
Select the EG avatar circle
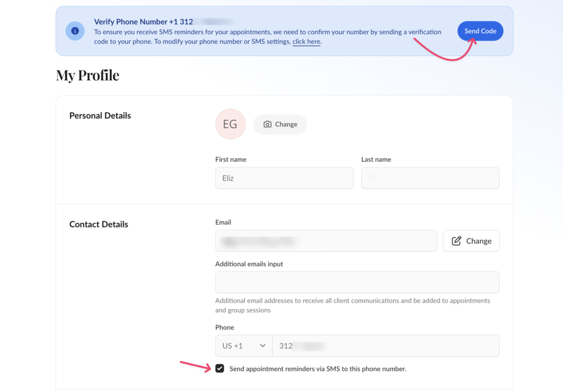point(230,124)
